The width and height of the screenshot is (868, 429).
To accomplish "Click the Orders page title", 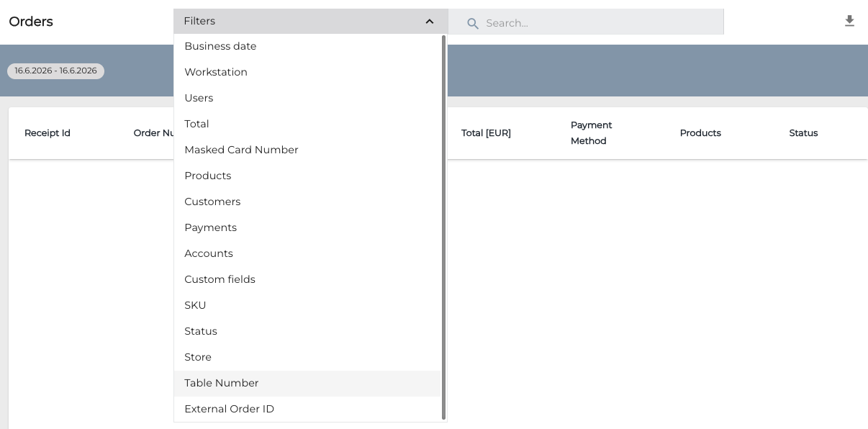I will tap(31, 22).
